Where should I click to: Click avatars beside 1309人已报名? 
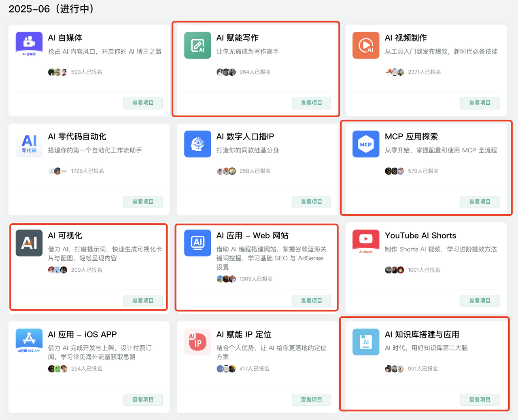(x=226, y=279)
